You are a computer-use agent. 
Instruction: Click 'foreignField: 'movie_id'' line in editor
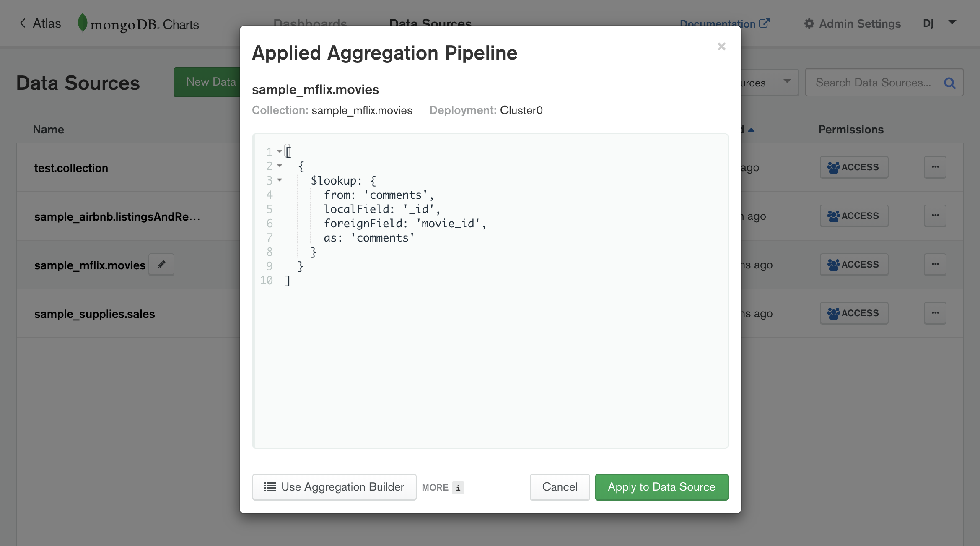pyautogui.click(x=405, y=224)
